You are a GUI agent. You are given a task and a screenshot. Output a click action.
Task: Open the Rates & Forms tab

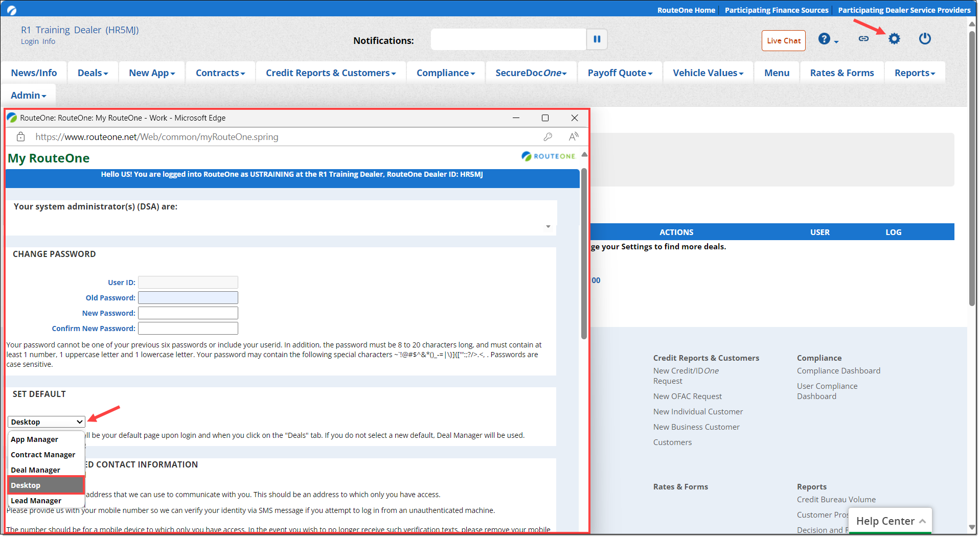point(842,73)
